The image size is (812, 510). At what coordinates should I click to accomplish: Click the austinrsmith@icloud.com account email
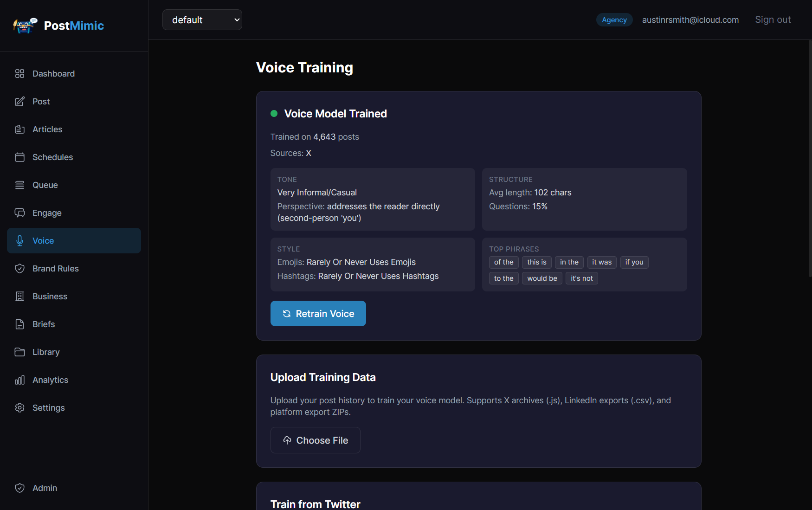point(690,20)
